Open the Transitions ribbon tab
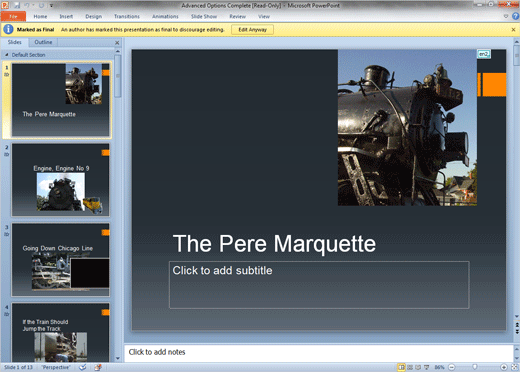This screenshot has height=372, width=520. [127, 16]
